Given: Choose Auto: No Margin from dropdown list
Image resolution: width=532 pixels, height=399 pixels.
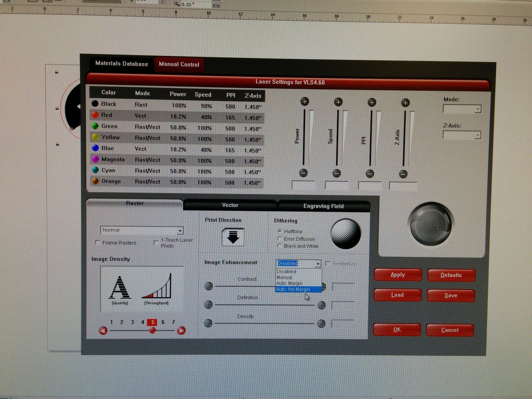Looking at the screenshot, I should pos(293,289).
